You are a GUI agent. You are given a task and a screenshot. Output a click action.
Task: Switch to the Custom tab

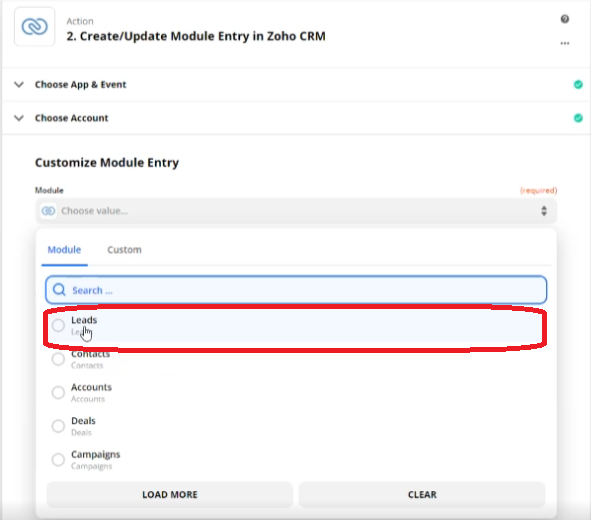(124, 250)
